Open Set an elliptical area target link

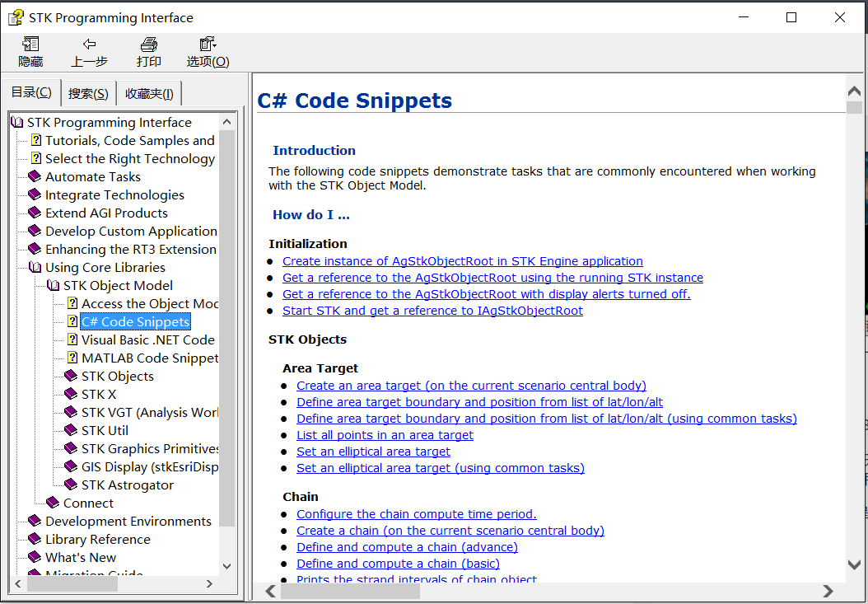(x=373, y=452)
